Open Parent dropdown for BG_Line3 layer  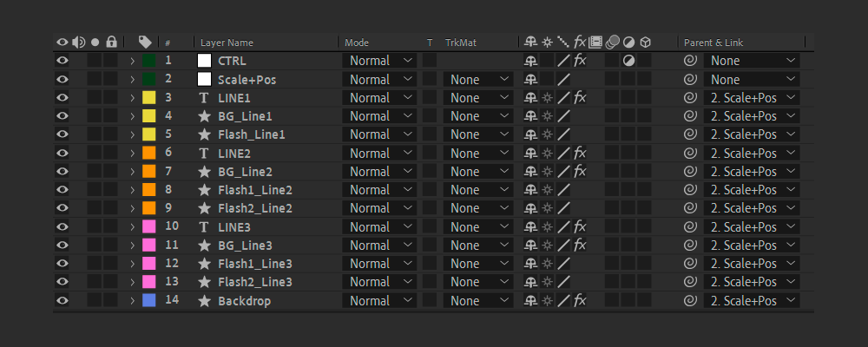point(752,246)
